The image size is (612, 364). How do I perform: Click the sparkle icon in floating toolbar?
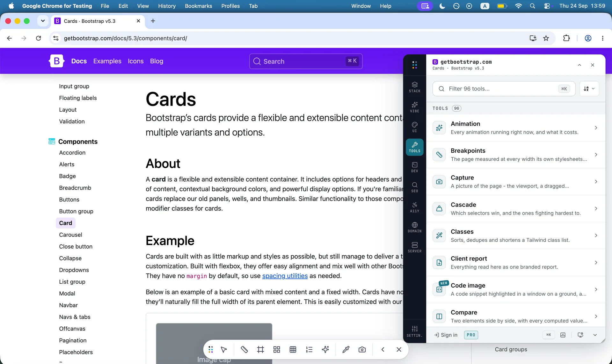click(x=325, y=350)
